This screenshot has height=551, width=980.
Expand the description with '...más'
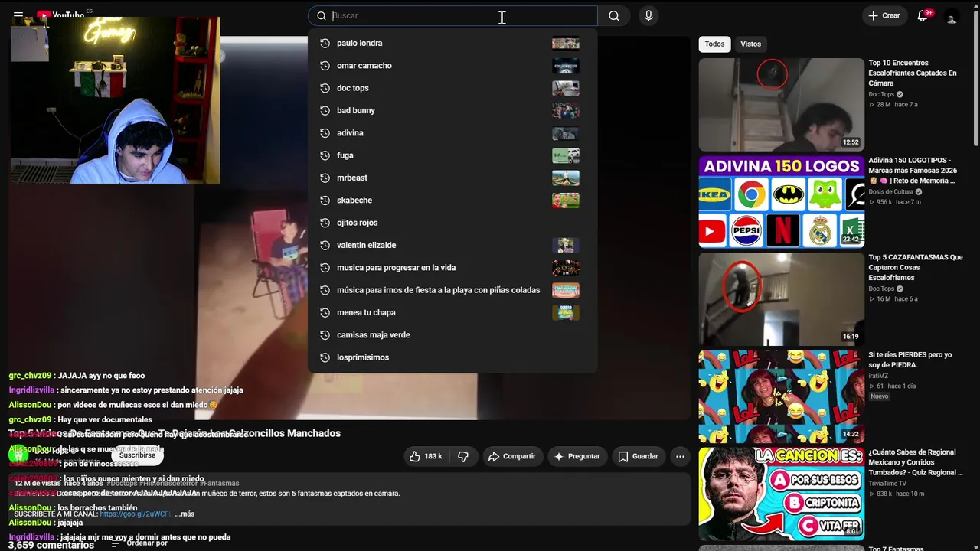(x=185, y=514)
